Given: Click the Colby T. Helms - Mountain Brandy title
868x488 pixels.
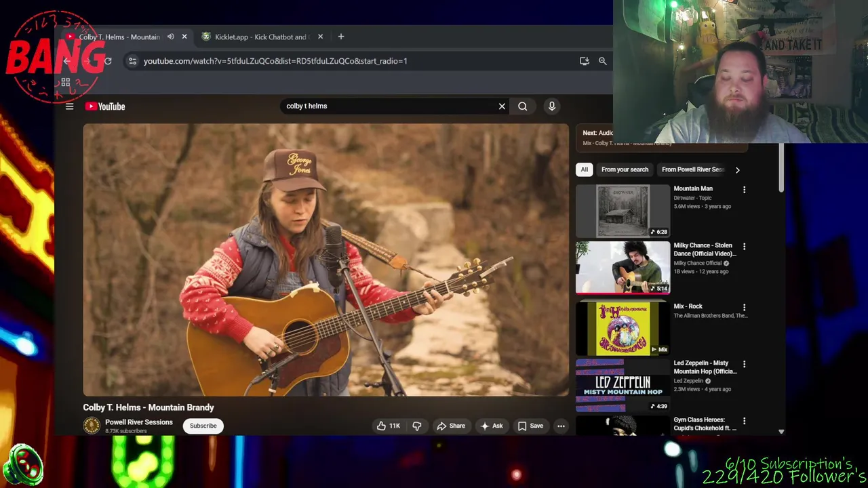Looking at the screenshot, I should 149,407.
